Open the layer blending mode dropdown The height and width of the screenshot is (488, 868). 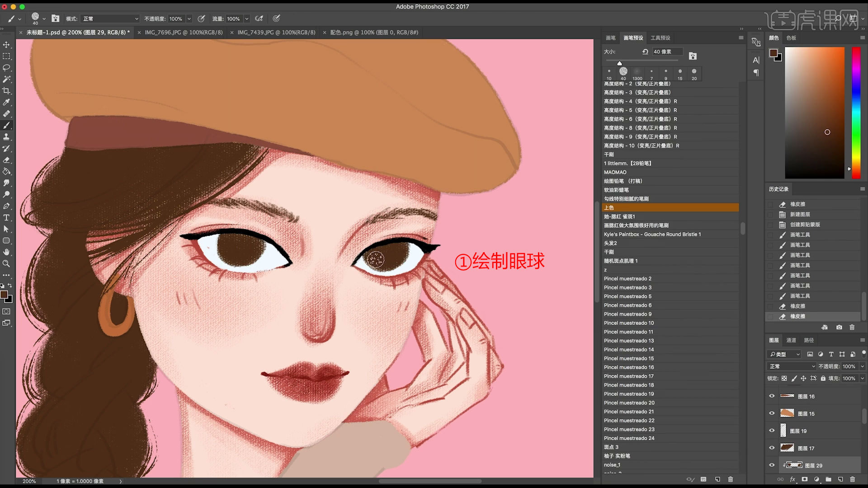pos(791,366)
